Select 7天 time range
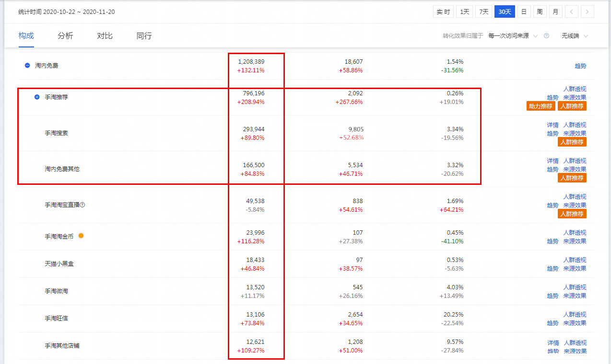 tap(483, 12)
